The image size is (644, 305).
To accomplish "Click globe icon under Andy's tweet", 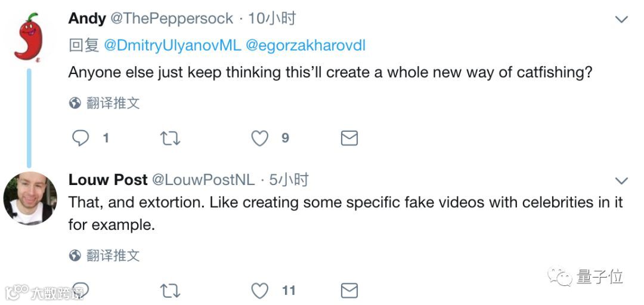I will pyautogui.click(x=75, y=103).
